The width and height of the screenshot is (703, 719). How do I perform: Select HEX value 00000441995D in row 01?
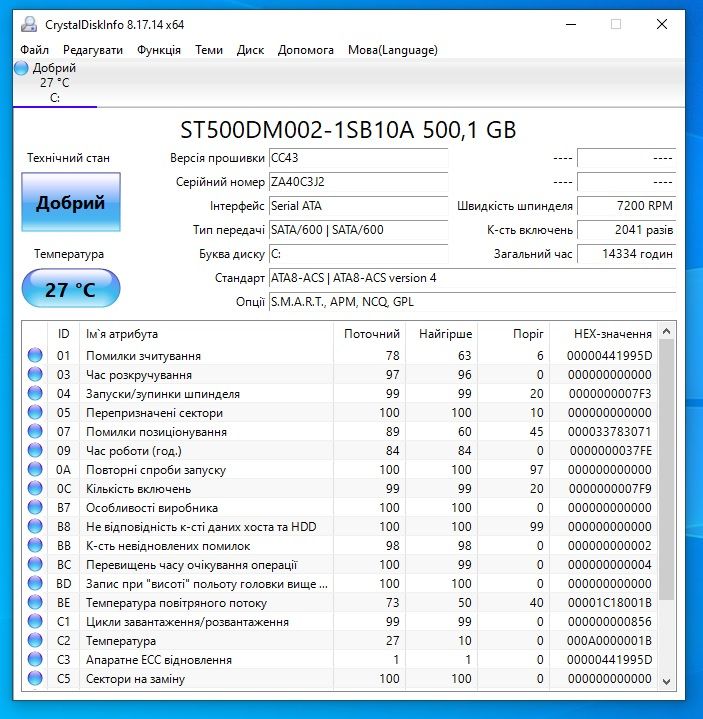[x=609, y=355]
